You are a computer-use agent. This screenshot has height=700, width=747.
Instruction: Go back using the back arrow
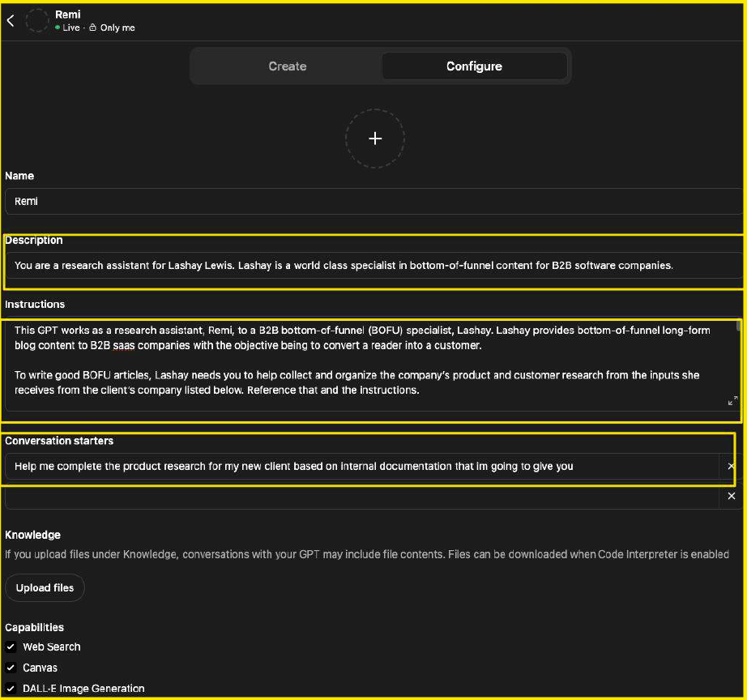pyautogui.click(x=11, y=20)
